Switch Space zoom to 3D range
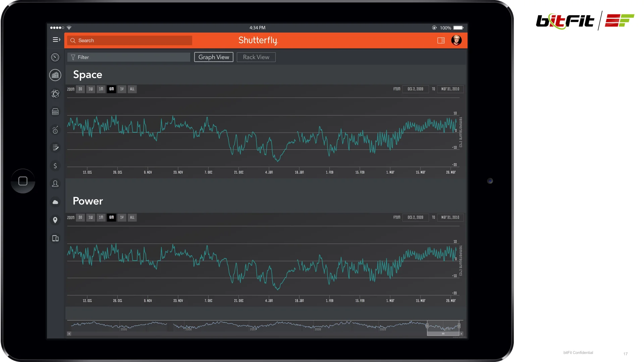The image size is (644, 362). pos(80,89)
